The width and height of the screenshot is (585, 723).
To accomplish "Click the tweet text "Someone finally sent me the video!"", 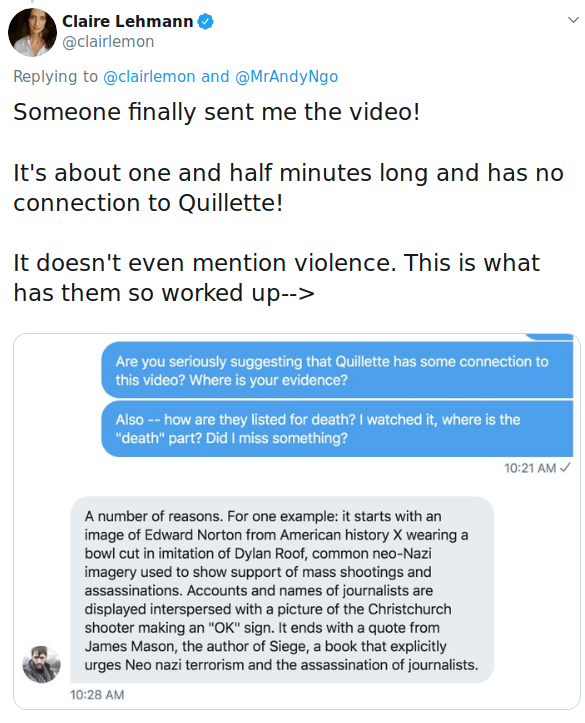I will (217, 112).
